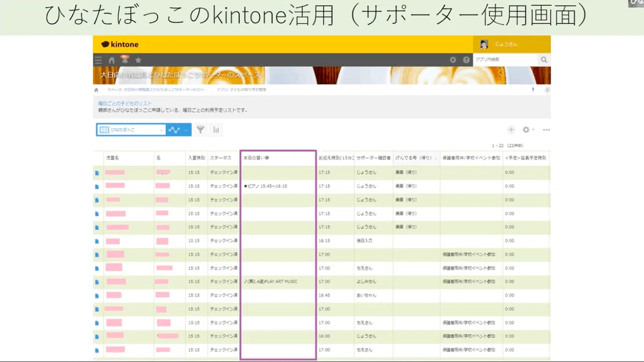The height and width of the screenshot is (362, 644).
Task: Open record icon in the 16:00 pickup row
Action: 97,336
